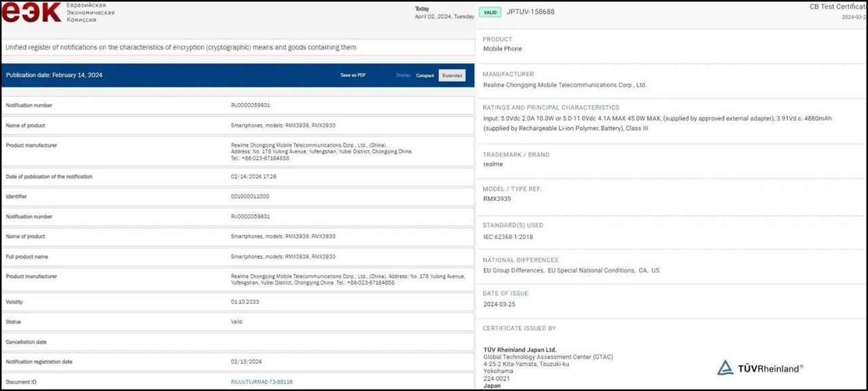Click certificate number JPTUV-158688
Viewport: 868px width, 391px height.
530,12
